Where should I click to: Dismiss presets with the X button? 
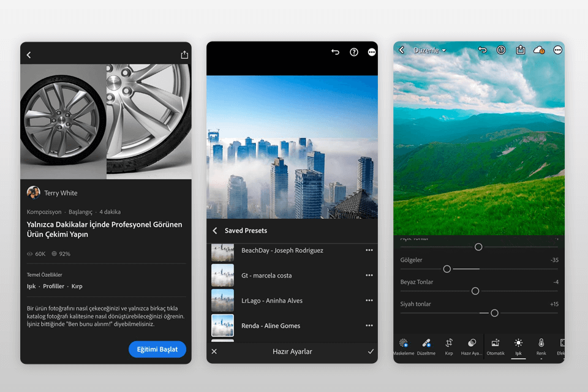coord(214,352)
